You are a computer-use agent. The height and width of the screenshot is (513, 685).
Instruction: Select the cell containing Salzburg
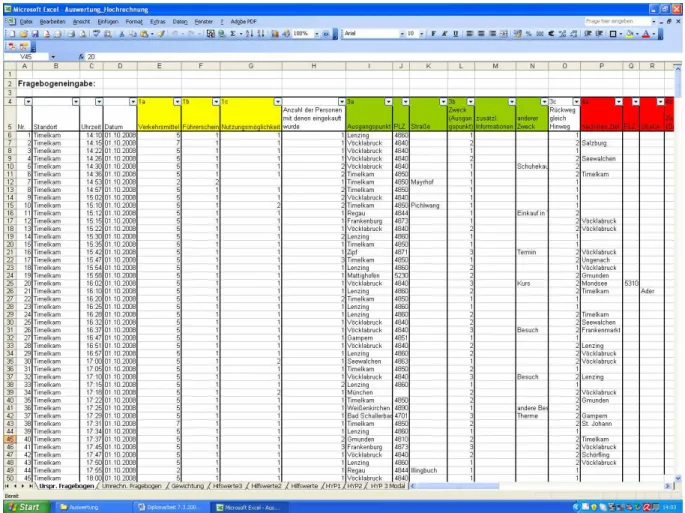601,143
